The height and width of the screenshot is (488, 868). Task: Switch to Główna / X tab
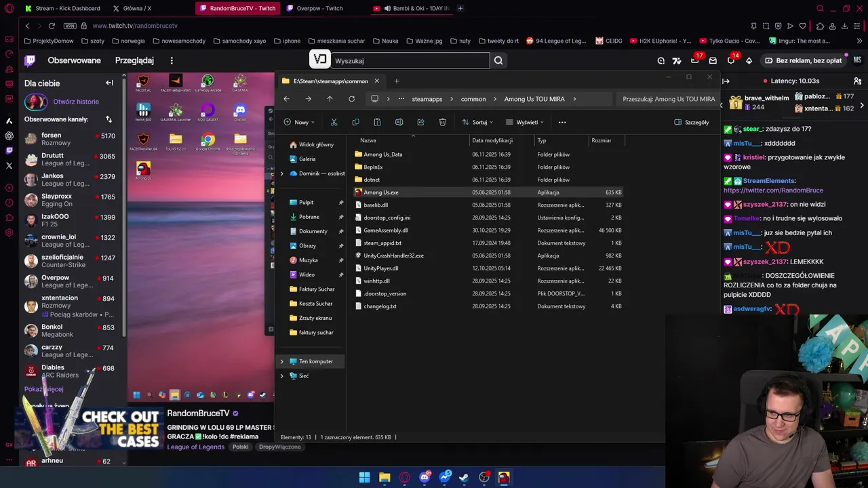tap(132, 8)
